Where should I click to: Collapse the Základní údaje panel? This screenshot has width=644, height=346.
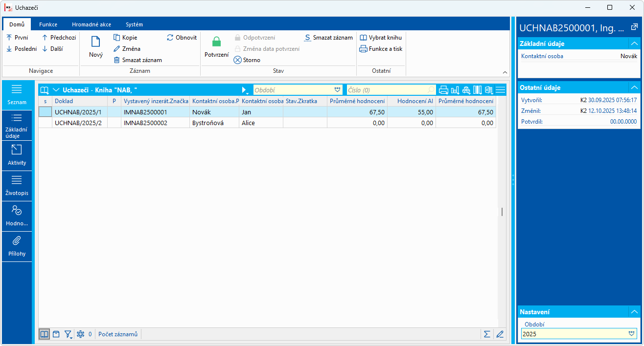click(x=634, y=43)
